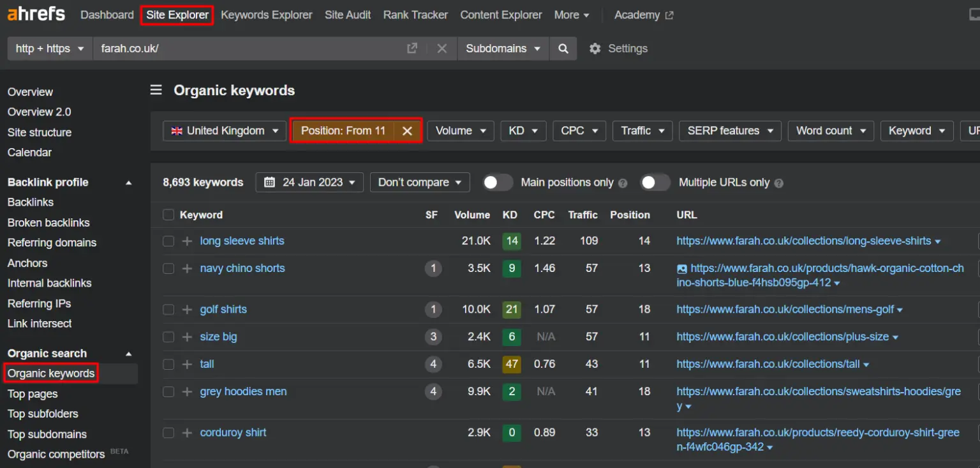
Task: Click plus icon next to long sleeve shirts
Action: pyautogui.click(x=187, y=241)
